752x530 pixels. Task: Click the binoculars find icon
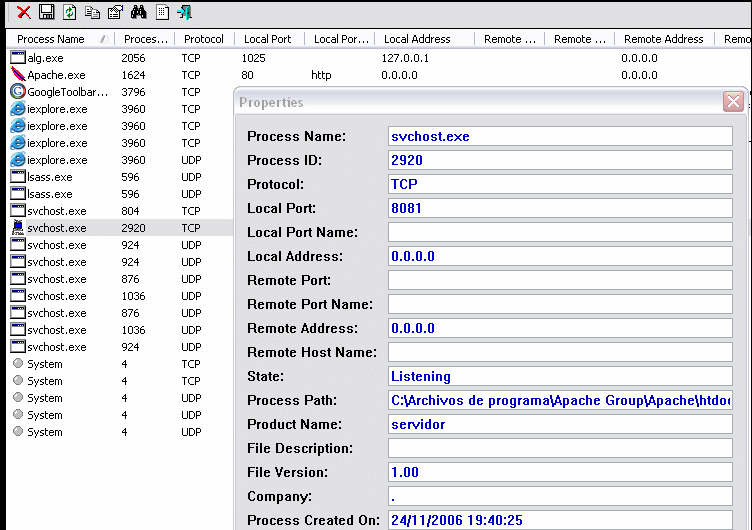(x=138, y=12)
